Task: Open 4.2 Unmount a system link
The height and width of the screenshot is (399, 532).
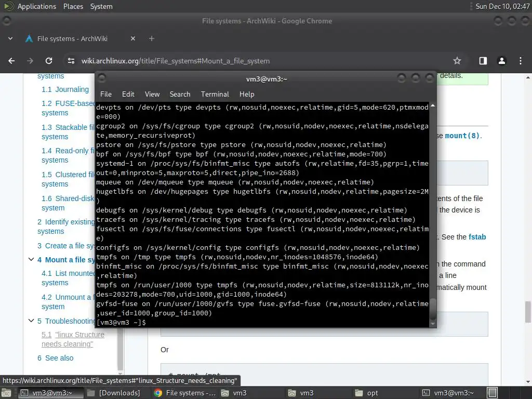Action: pyautogui.click(x=68, y=302)
